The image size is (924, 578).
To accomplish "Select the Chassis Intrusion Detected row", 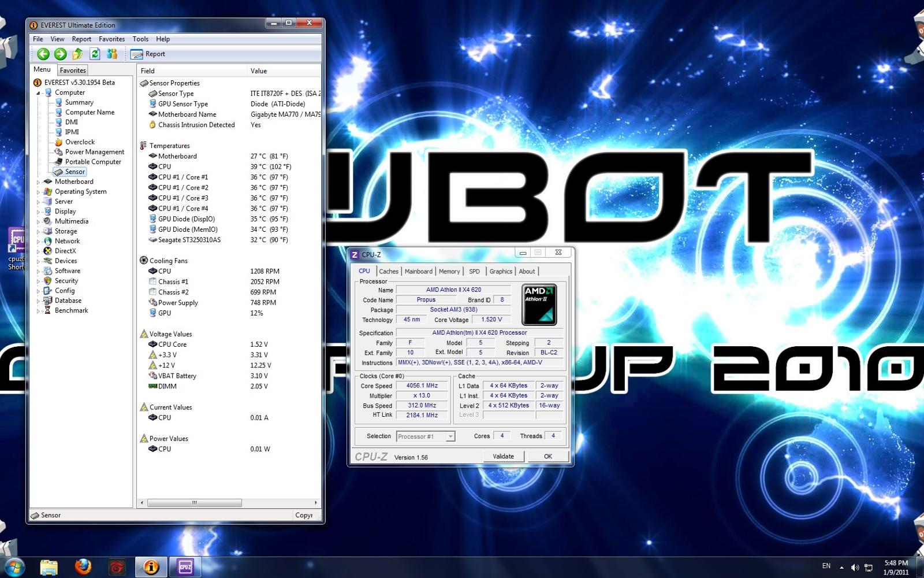I will [x=229, y=125].
